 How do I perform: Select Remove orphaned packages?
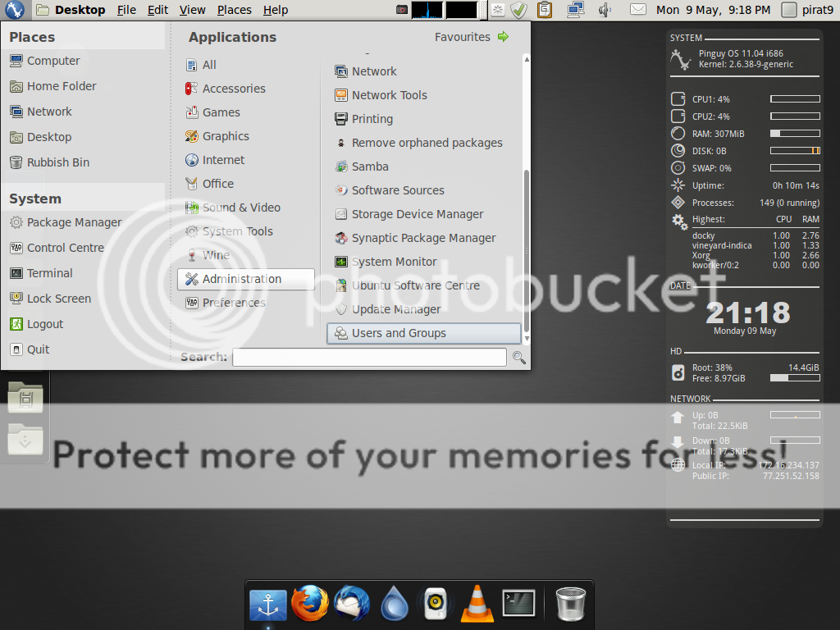(x=423, y=143)
